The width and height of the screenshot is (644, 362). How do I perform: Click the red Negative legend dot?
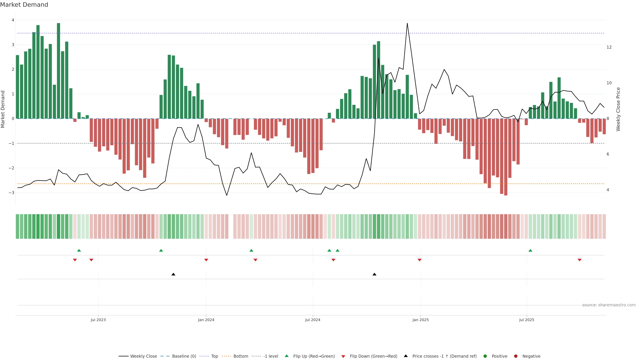point(516,356)
